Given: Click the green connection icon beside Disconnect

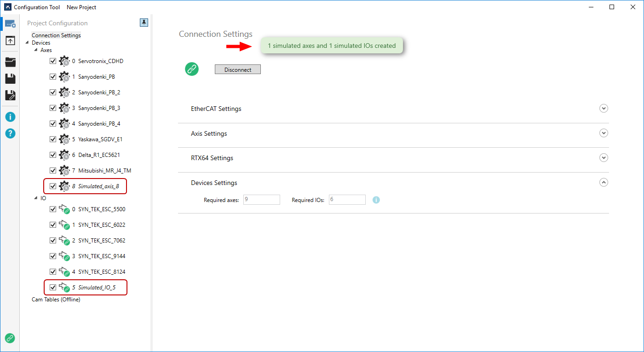Looking at the screenshot, I should [x=192, y=69].
